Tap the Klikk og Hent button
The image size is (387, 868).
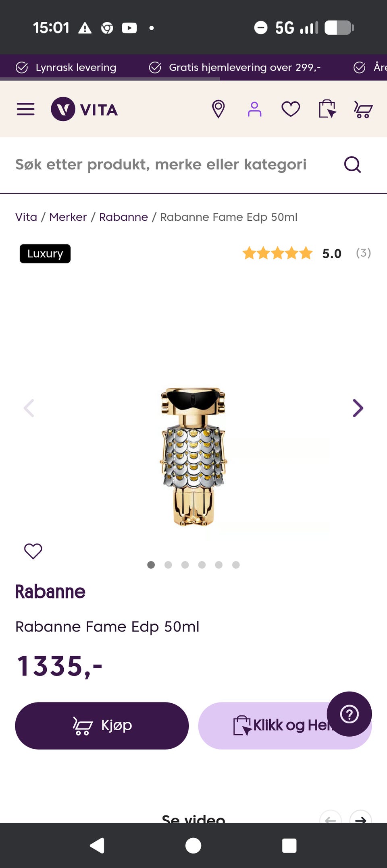(x=285, y=726)
